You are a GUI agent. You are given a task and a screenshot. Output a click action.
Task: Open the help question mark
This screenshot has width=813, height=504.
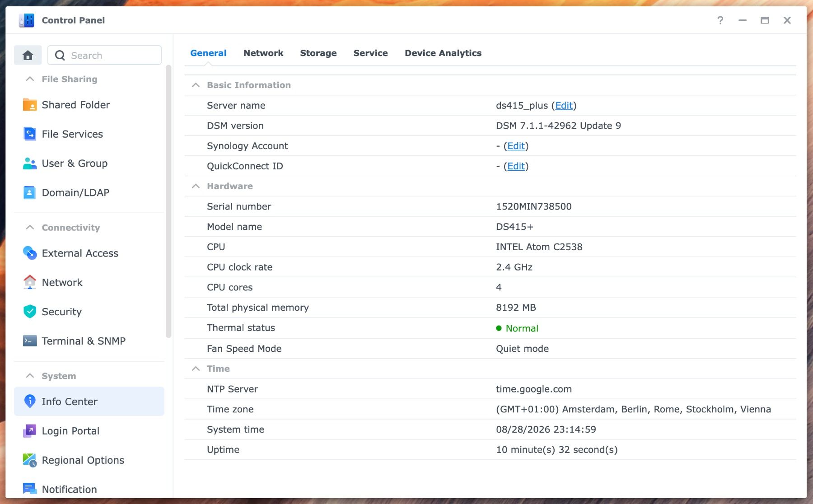(720, 20)
